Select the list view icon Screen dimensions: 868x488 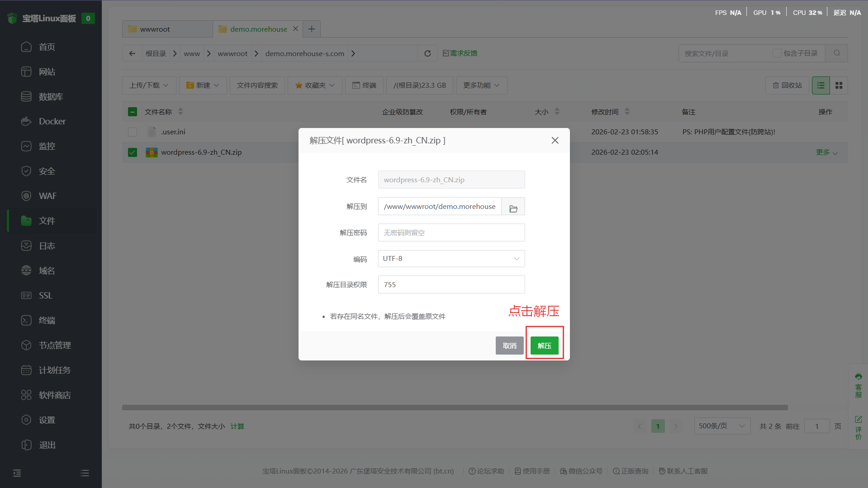click(x=821, y=85)
